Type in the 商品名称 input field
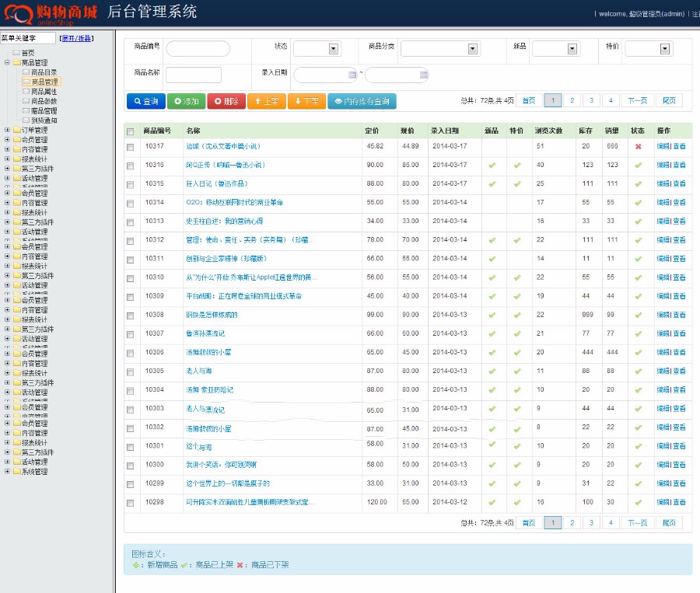Viewport: 700px width, 593px height. click(193, 74)
